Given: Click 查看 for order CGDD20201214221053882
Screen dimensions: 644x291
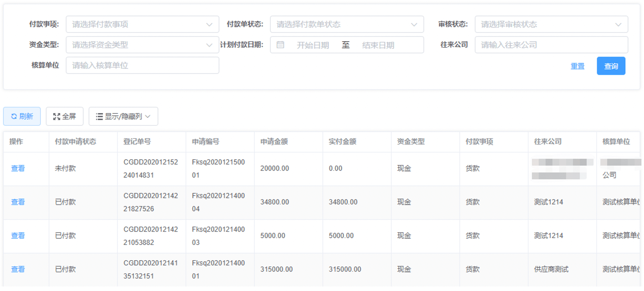Looking at the screenshot, I should 18,236.
